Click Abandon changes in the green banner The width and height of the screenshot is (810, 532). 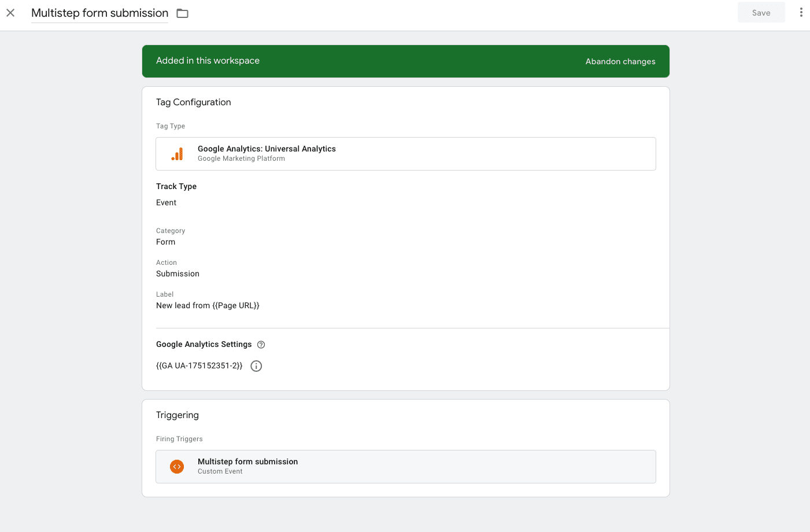pos(620,61)
